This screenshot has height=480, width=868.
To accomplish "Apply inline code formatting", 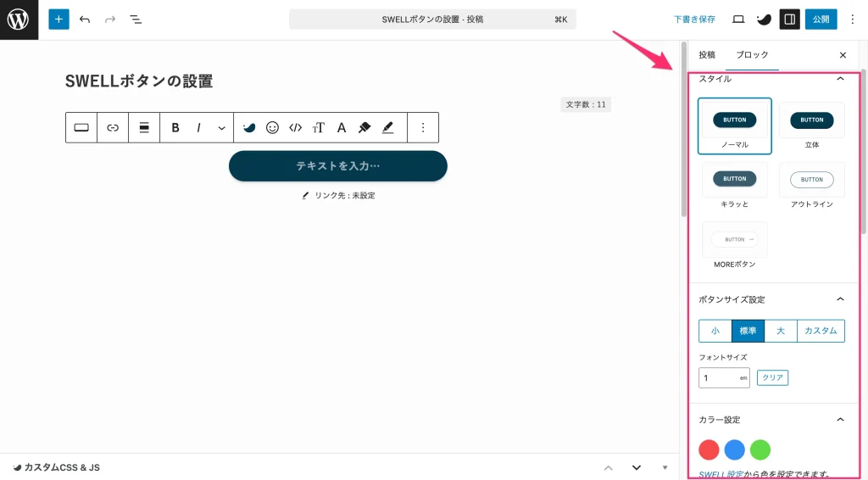I will click(x=296, y=128).
